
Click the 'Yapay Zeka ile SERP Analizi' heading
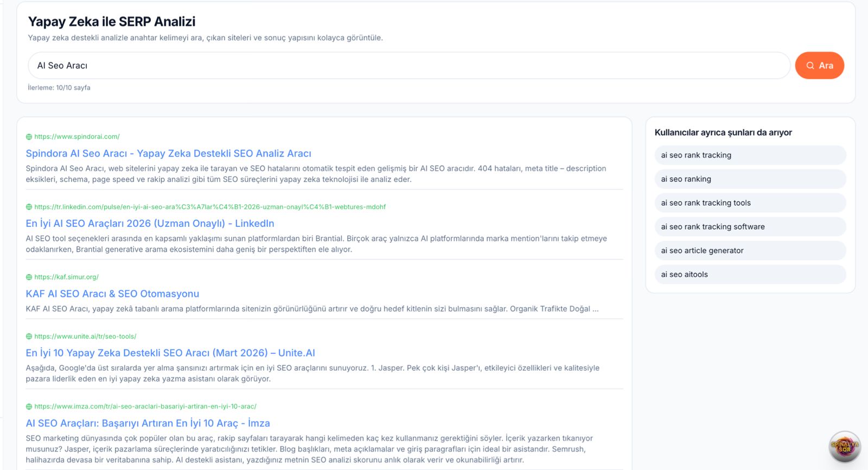112,22
